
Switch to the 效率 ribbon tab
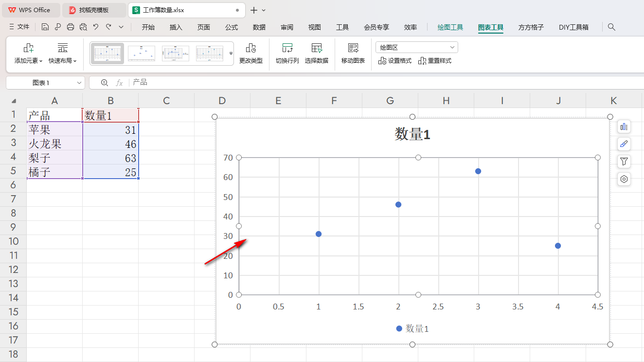pos(411,27)
